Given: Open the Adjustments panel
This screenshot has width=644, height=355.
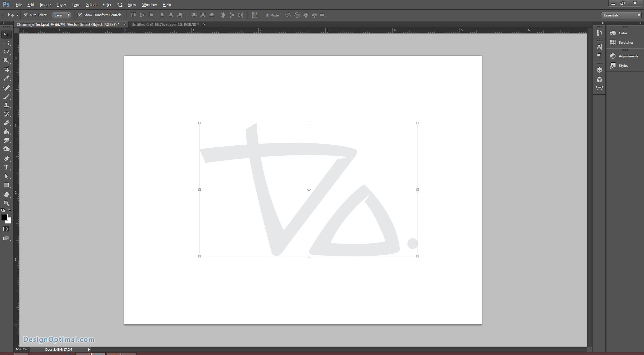Looking at the screenshot, I should tap(625, 56).
